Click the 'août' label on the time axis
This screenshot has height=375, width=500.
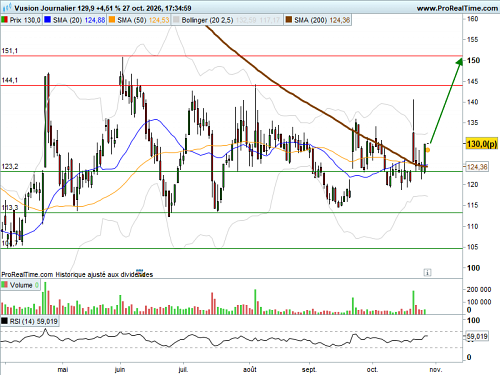click(250, 369)
